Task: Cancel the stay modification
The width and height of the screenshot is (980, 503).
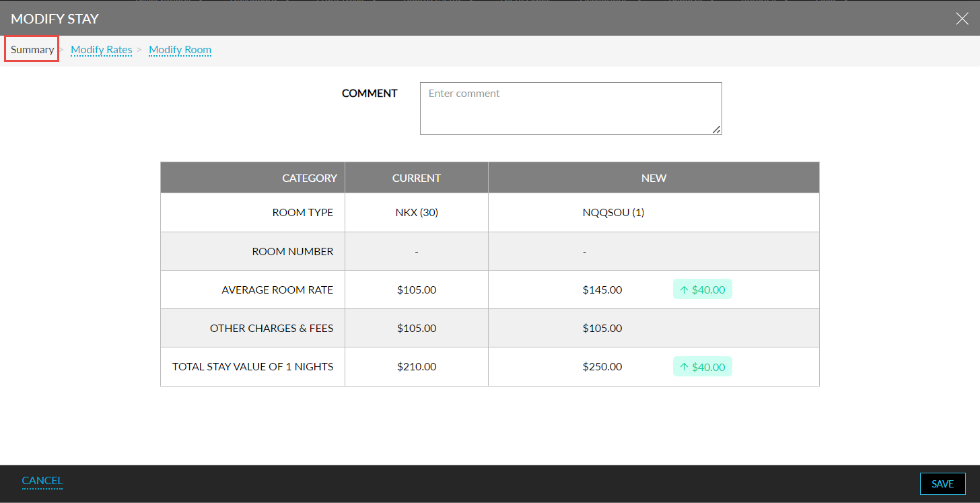Action: pyautogui.click(x=42, y=481)
